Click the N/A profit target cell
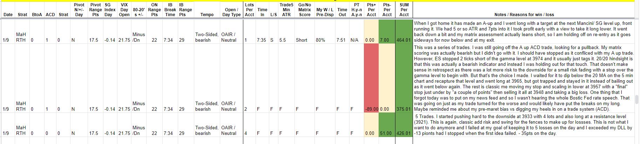The width and height of the screenshot is (644, 144). point(354,40)
